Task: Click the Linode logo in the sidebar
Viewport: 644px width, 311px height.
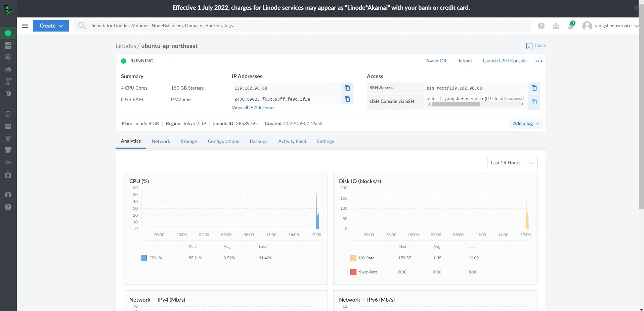Action: (8, 10)
